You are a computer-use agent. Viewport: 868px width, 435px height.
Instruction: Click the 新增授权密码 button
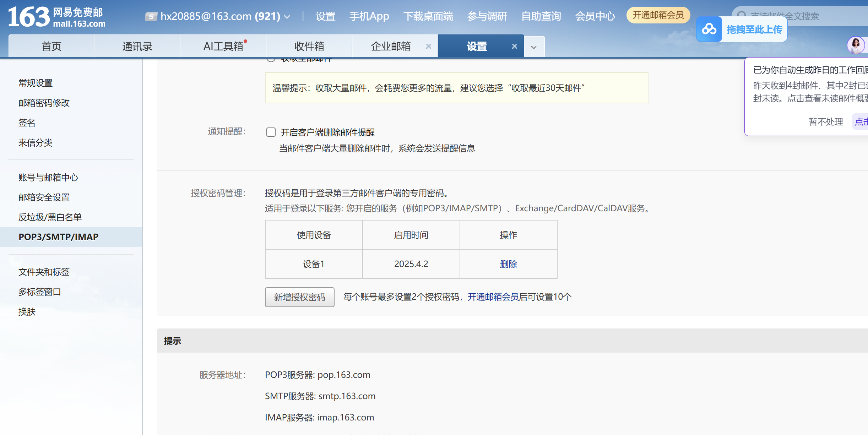(299, 297)
